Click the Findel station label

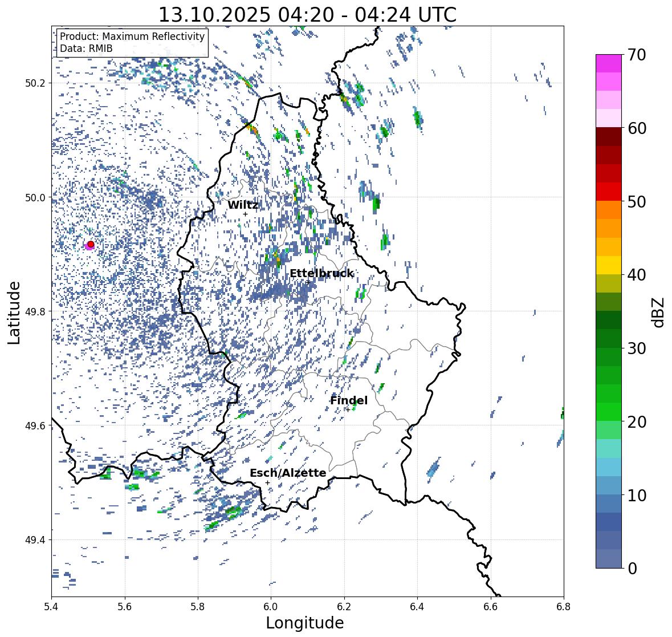click(348, 400)
